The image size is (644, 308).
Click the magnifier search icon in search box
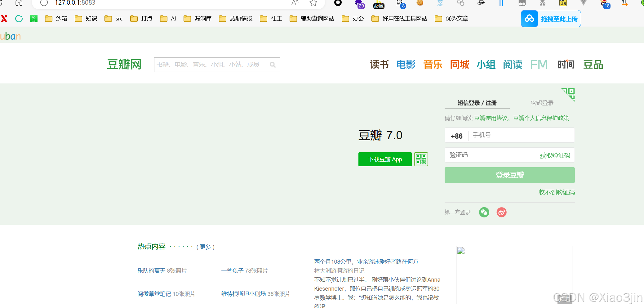(273, 65)
